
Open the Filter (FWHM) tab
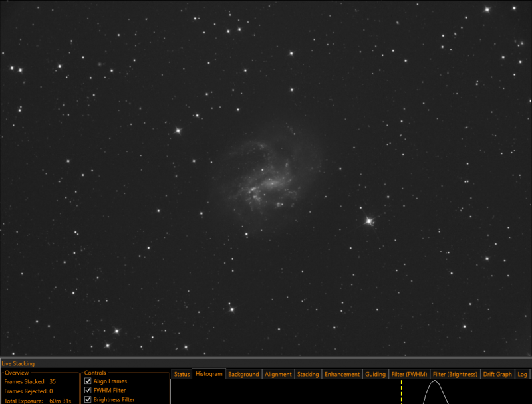click(409, 374)
